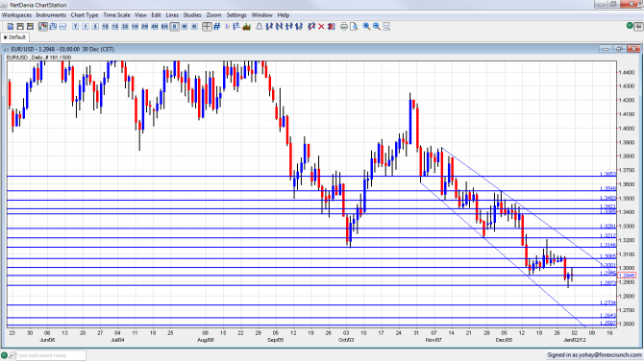The image size is (644, 361).
Task: Toggle the candlestick chart type button
Action: pyautogui.click(x=43, y=27)
